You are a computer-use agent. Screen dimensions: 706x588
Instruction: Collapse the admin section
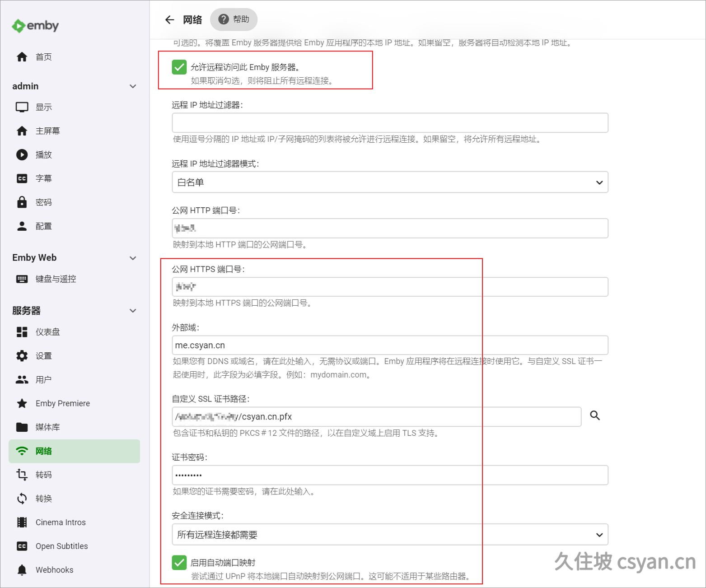tap(133, 86)
